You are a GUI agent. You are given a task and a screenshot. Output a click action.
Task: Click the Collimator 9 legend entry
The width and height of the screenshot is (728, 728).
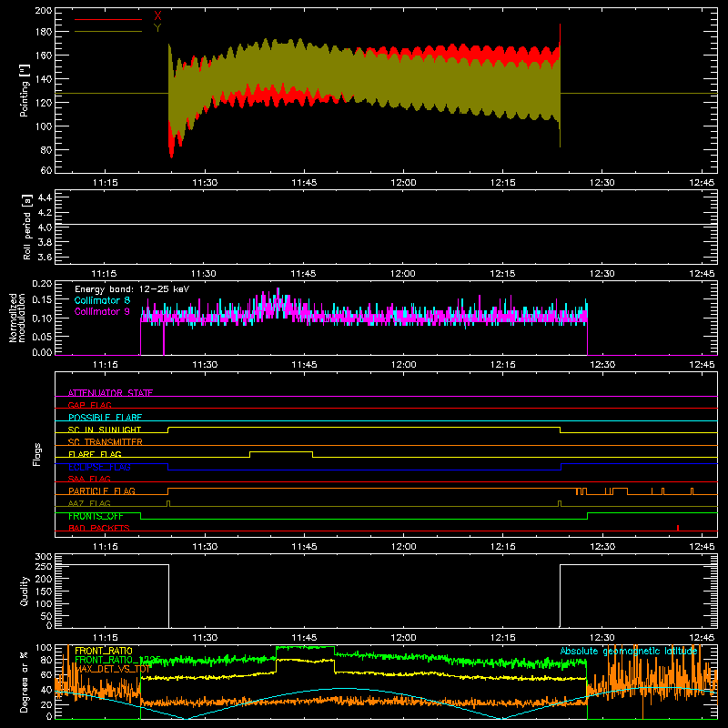click(x=102, y=311)
